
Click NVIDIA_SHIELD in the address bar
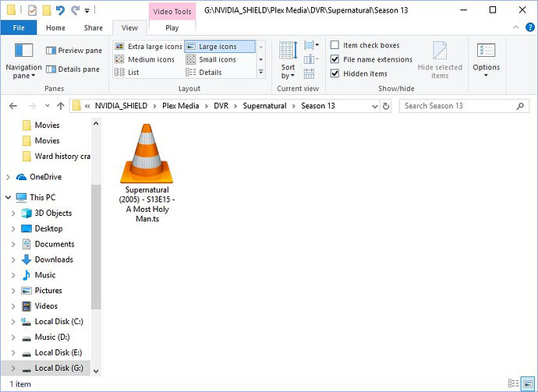(x=121, y=106)
